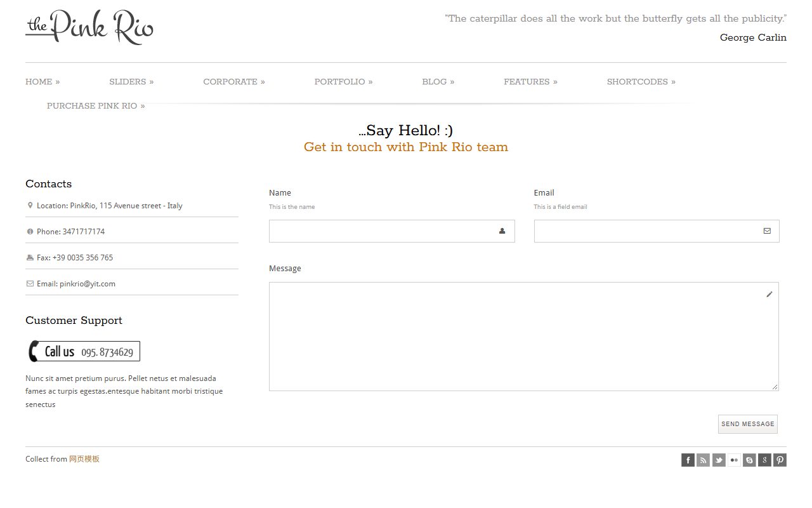
Task: Expand the Portfolio menu
Action: [344, 82]
